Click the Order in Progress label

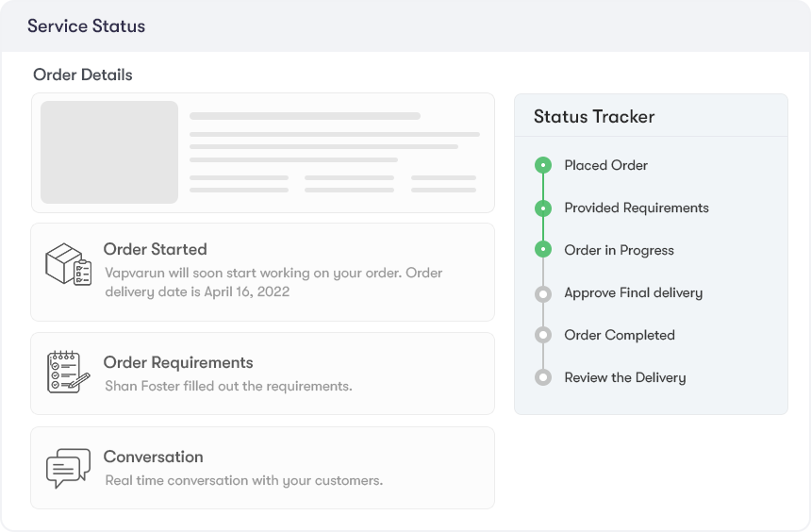(x=620, y=251)
